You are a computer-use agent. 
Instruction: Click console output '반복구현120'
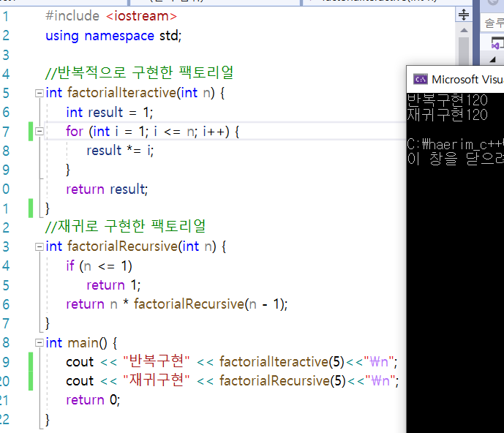[x=448, y=100]
